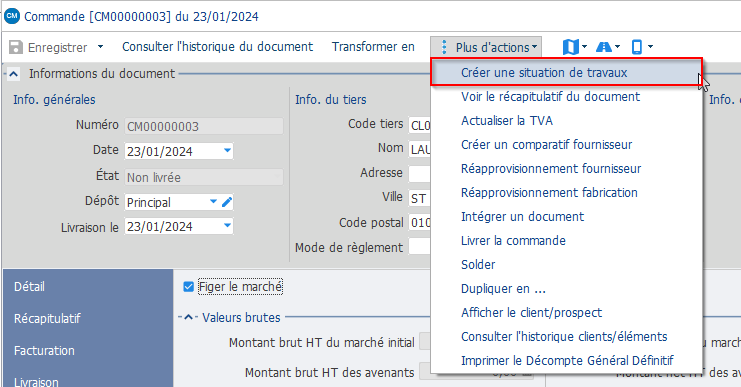741x387 pixels.
Task: Open dropdown arrow next to road icon
Action: coord(618,46)
